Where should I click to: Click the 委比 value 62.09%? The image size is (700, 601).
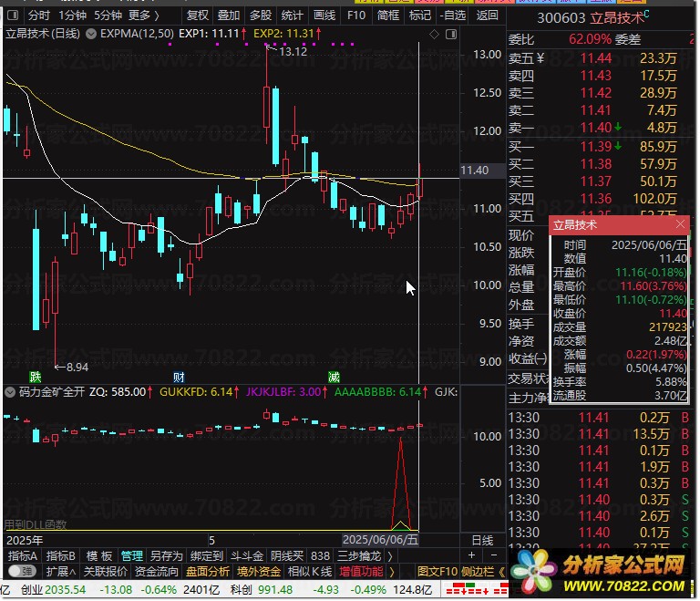(x=590, y=39)
